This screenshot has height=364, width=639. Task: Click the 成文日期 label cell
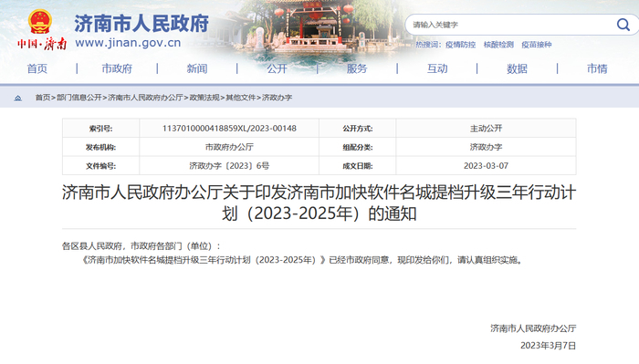tap(358, 166)
